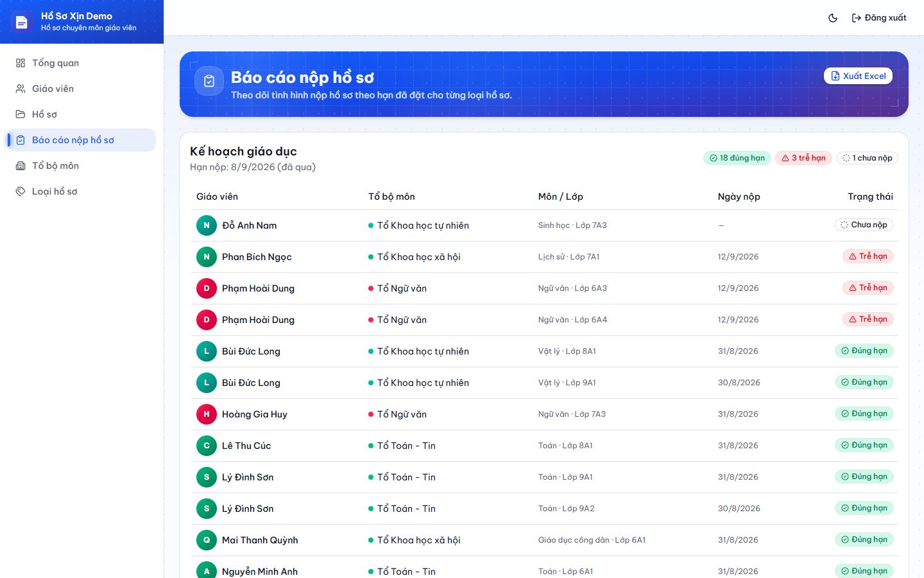Select teacher name Lê Thu Cúc
Image resolution: width=924 pixels, height=578 pixels.
click(246, 446)
